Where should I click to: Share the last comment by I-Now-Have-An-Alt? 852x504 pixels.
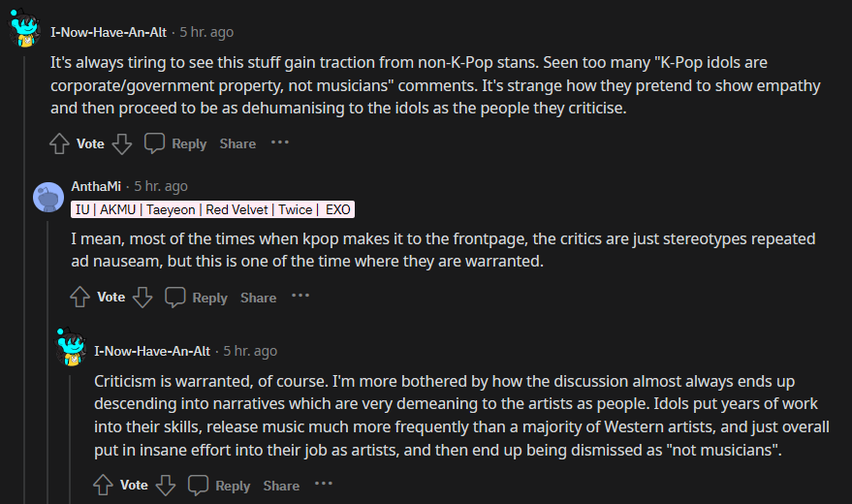click(281, 486)
